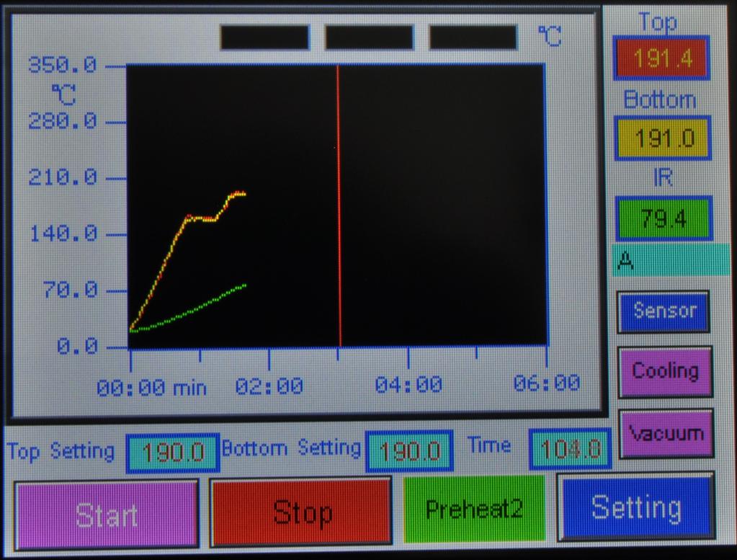
Task: Tap the 04:00 time axis label
Action: click(408, 385)
